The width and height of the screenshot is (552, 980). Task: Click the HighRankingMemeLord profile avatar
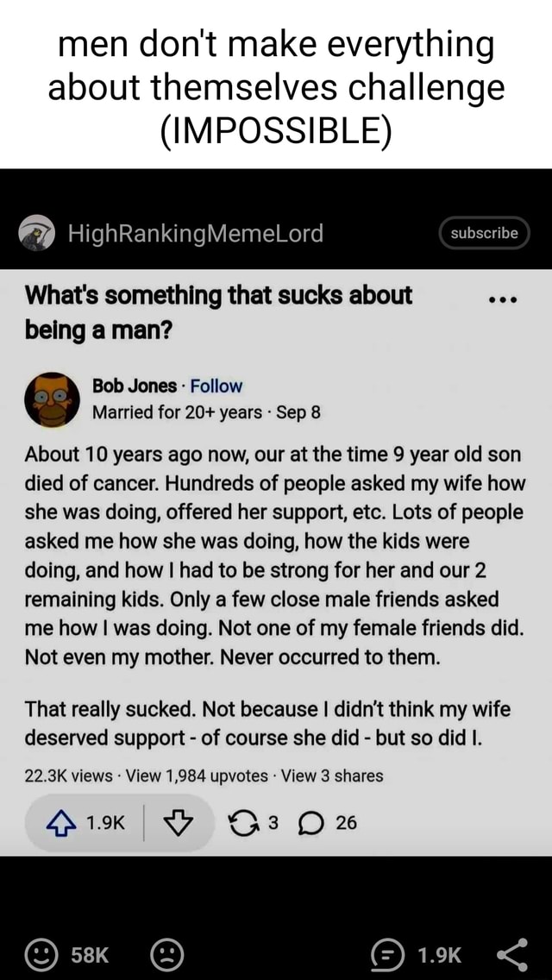click(31, 232)
